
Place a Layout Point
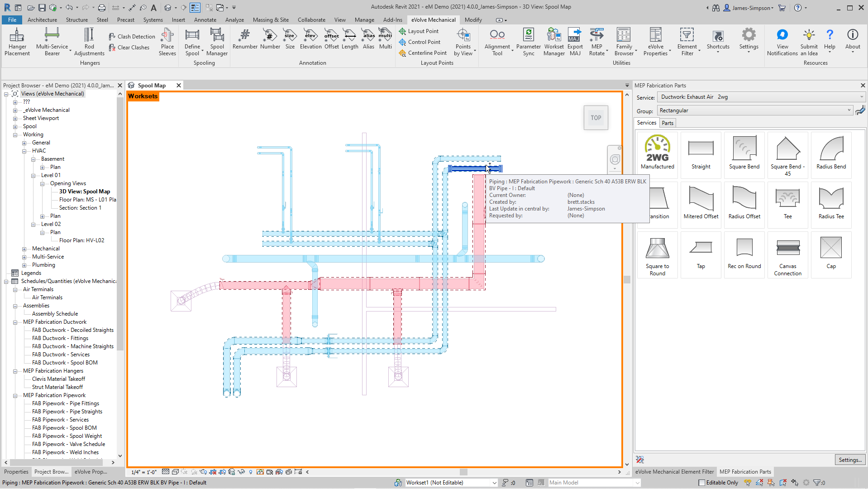(x=419, y=31)
